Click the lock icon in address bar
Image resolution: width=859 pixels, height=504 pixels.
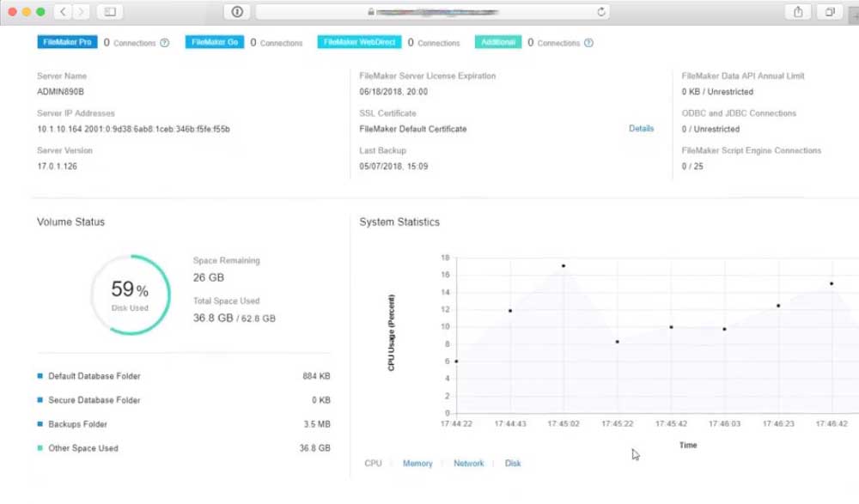click(x=371, y=11)
